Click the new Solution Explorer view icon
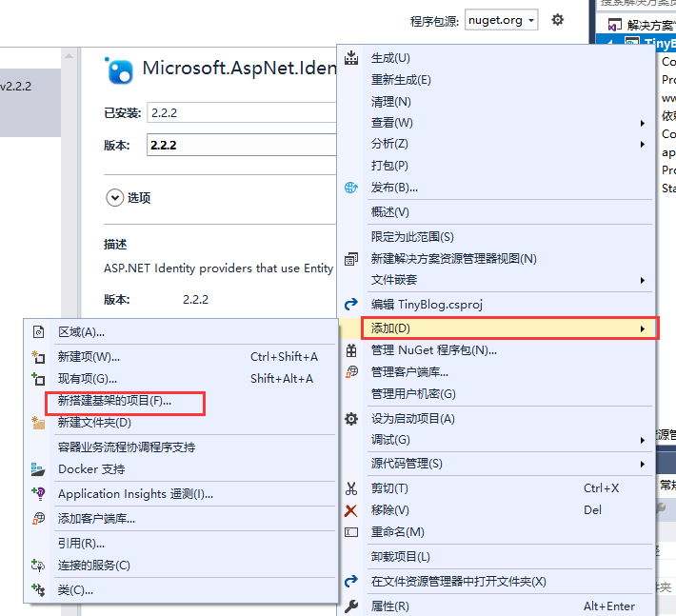This screenshot has width=676, height=616. 351,259
